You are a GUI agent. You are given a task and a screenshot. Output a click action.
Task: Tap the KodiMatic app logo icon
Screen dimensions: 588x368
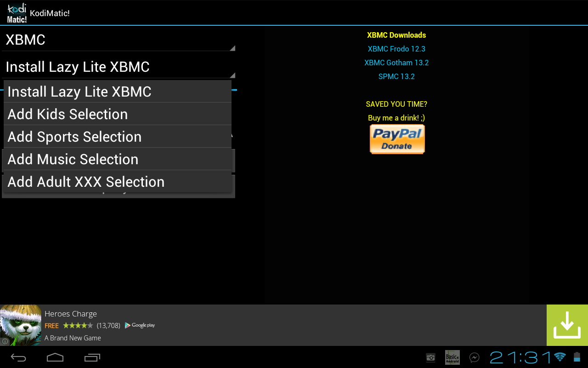click(x=17, y=13)
